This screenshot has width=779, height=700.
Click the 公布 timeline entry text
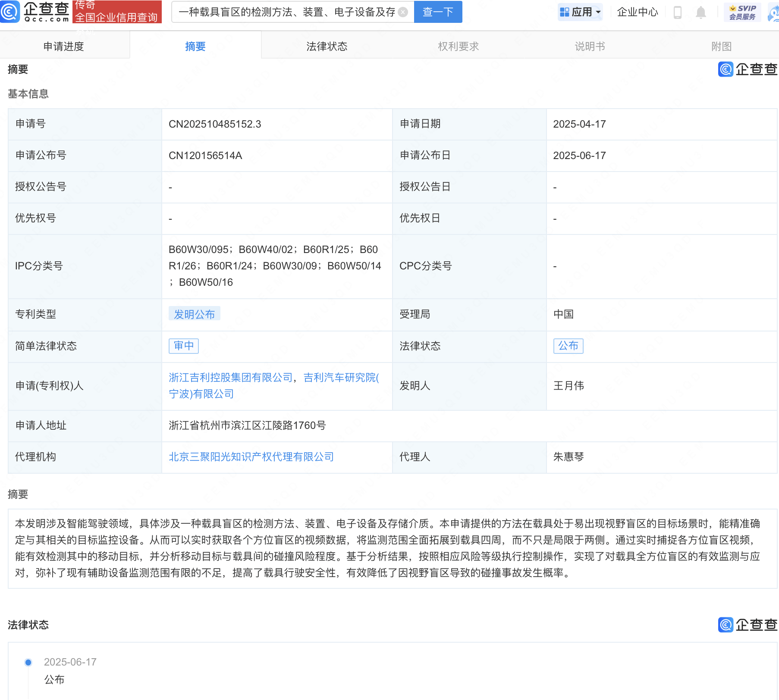tap(54, 680)
